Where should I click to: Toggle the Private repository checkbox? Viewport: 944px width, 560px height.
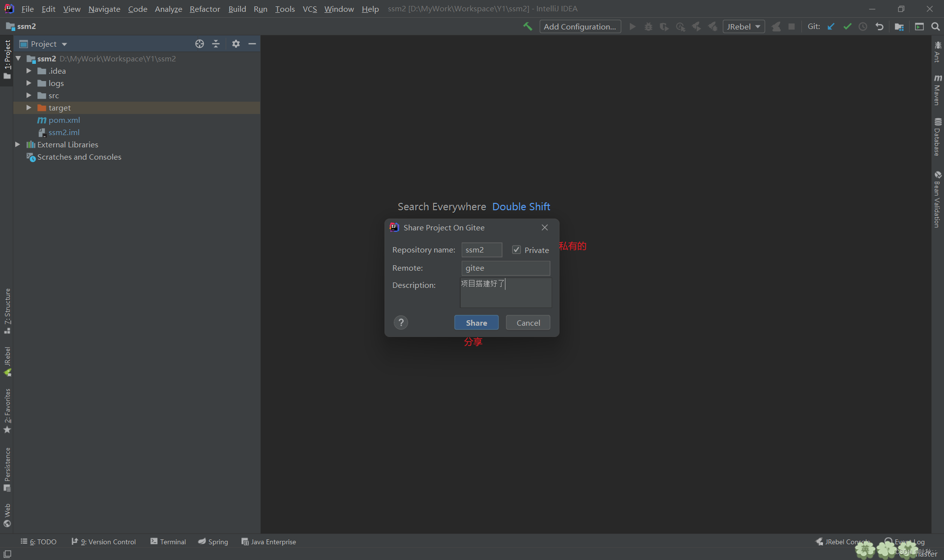click(516, 250)
